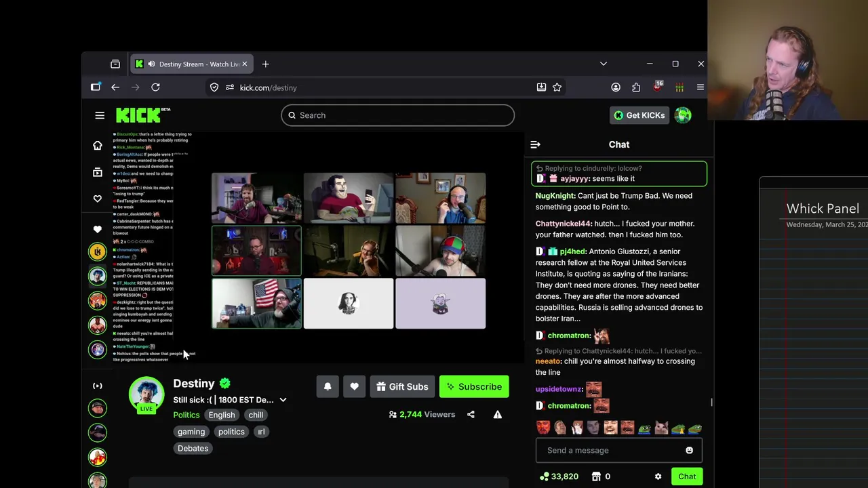This screenshot has height=488, width=868.
Task: Open the Kick hamburger menu
Action: (100, 115)
